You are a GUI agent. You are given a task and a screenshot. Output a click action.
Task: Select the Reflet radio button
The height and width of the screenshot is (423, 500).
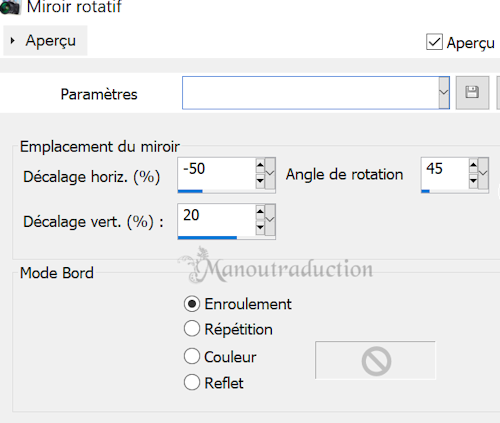[192, 382]
